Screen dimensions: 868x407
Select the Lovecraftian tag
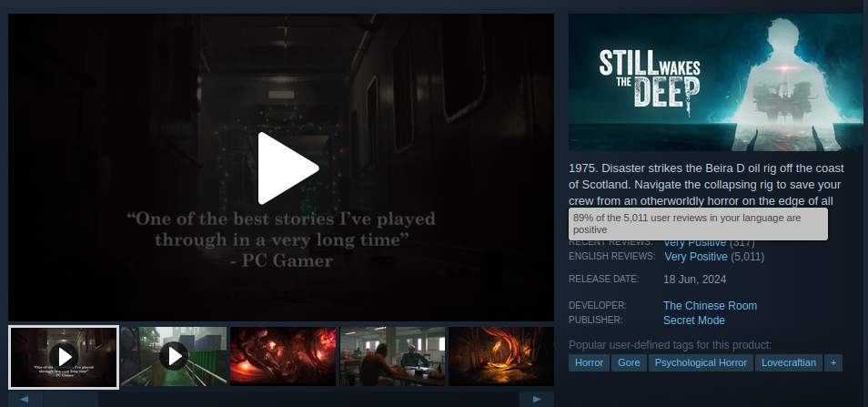pos(788,362)
